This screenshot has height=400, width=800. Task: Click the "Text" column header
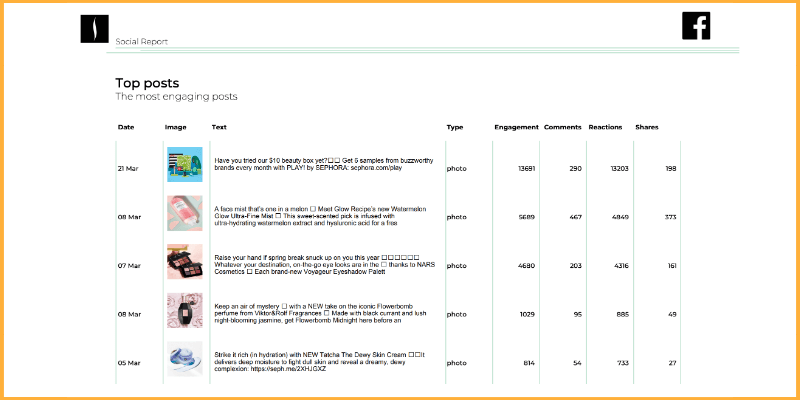point(219,127)
